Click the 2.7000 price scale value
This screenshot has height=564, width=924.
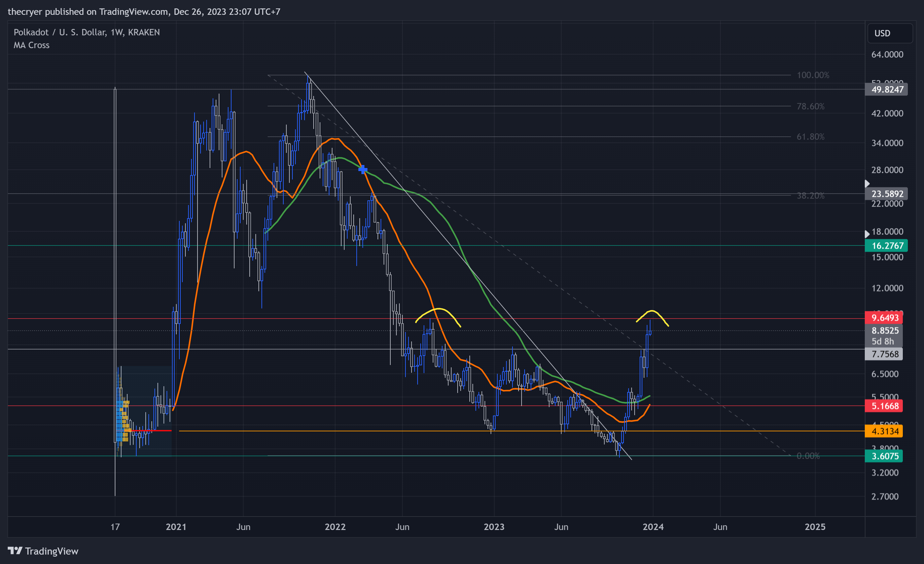coord(885,496)
